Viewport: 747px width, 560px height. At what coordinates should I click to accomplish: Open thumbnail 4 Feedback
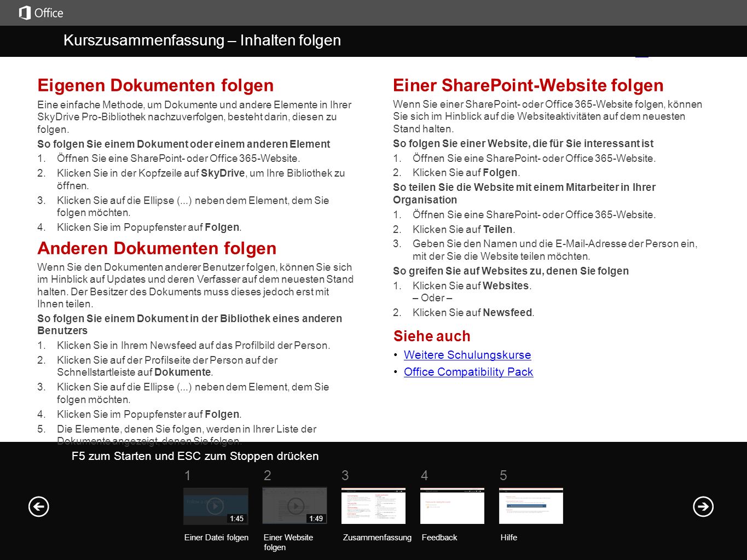(x=452, y=506)
